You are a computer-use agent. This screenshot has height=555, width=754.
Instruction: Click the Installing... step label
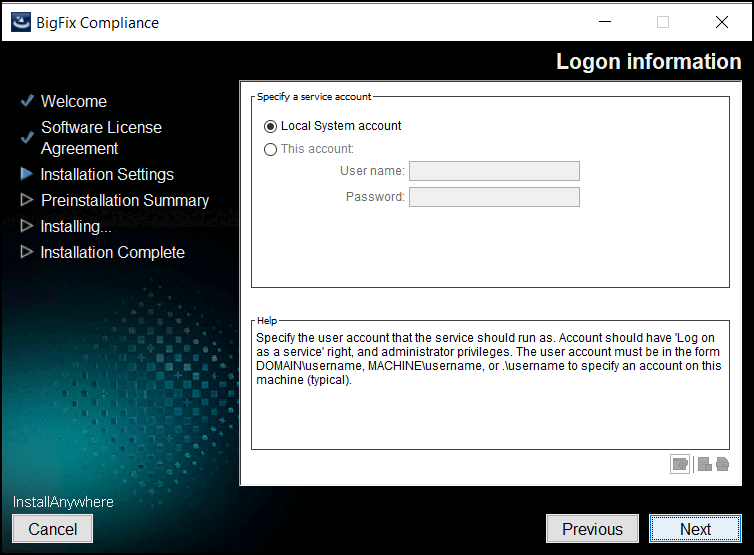coord(76,226)
